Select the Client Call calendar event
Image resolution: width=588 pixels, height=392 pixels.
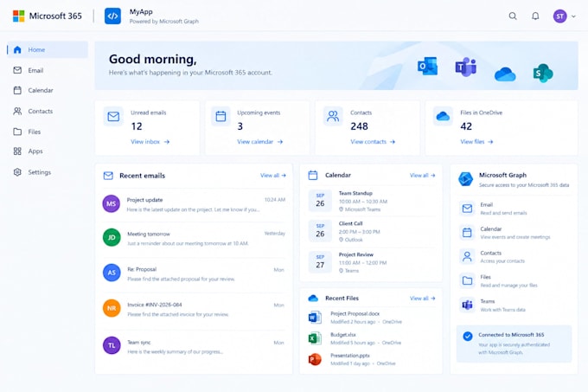[x=371, y=231]
